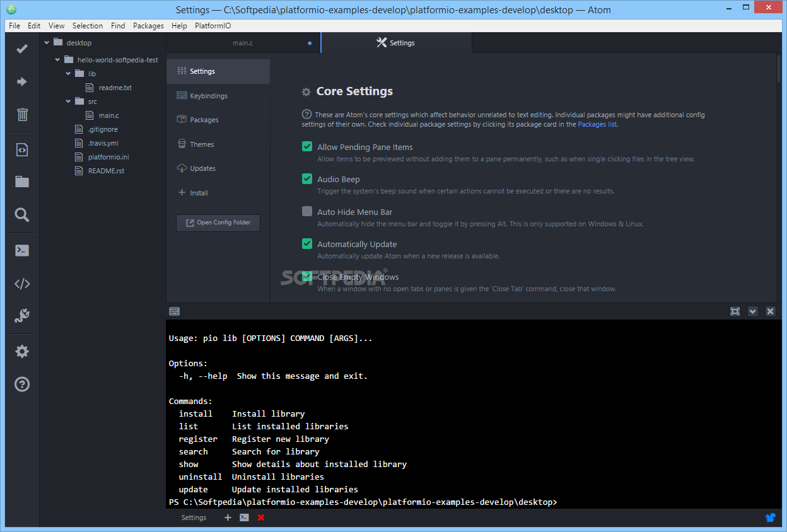Maximize the terminal panel with fullscreen icon
Image resolution: width=787 pixels, height=532 pixels.
pos(735,311)
